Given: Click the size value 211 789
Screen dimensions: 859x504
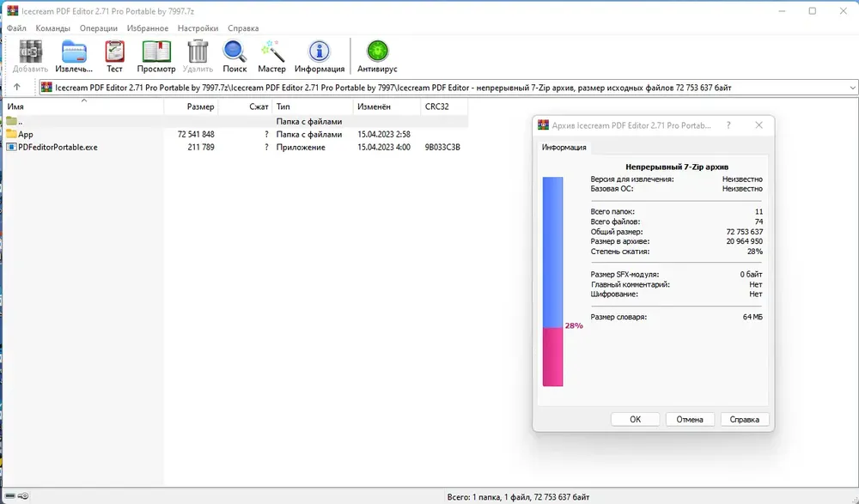Looking at the screenshot, I should point(200,148).
